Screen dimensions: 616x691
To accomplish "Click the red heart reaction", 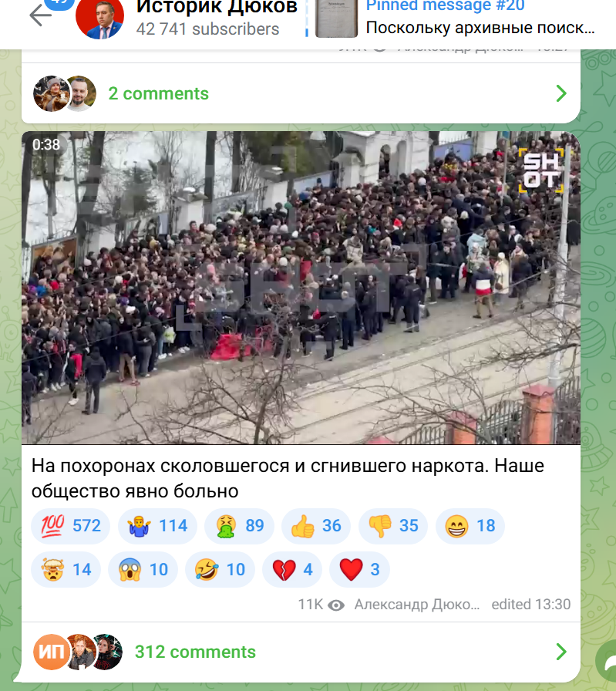I will point(359,569).
